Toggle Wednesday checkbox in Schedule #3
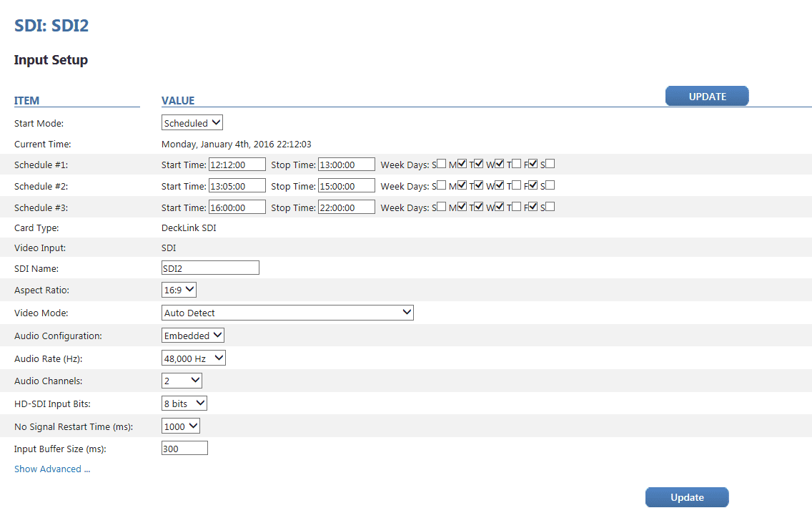Viewport: 812px width, 528px height. [x=499, y=207]
